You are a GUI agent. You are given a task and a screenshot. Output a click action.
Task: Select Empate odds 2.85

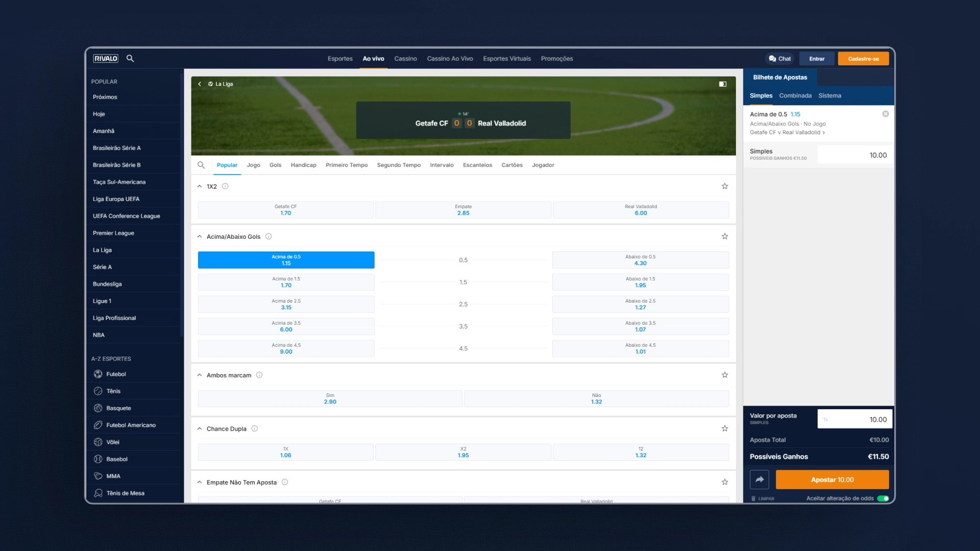click(x=463, y=210)
